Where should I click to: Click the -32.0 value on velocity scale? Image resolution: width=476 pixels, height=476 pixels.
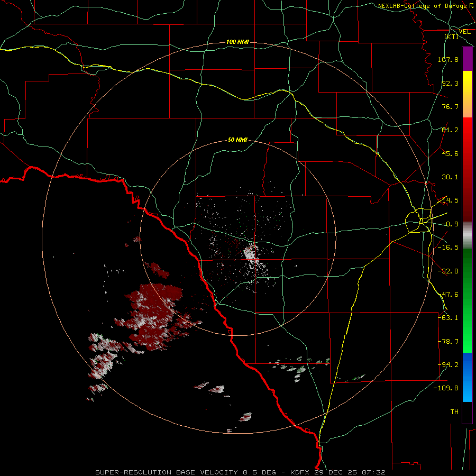[448, 271]
